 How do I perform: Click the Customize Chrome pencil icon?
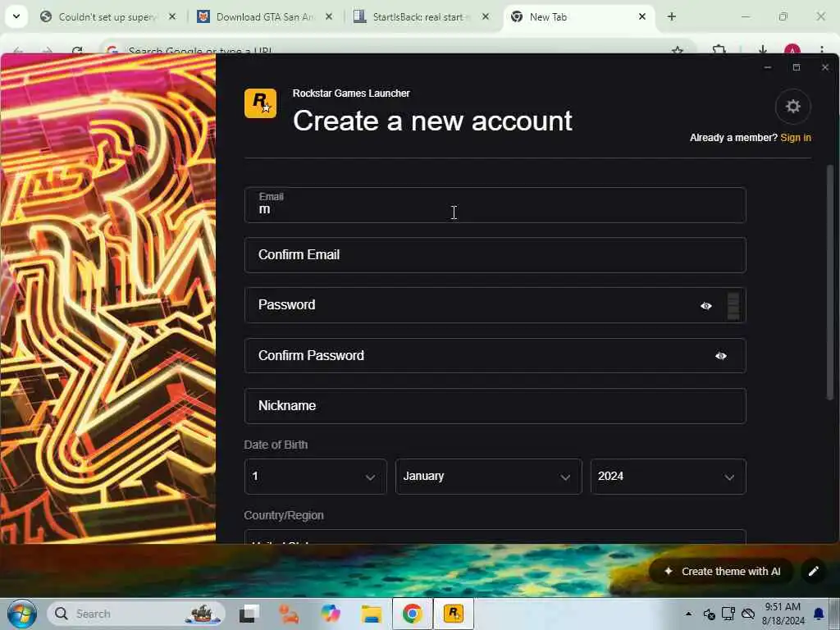(x=813, y=572)
